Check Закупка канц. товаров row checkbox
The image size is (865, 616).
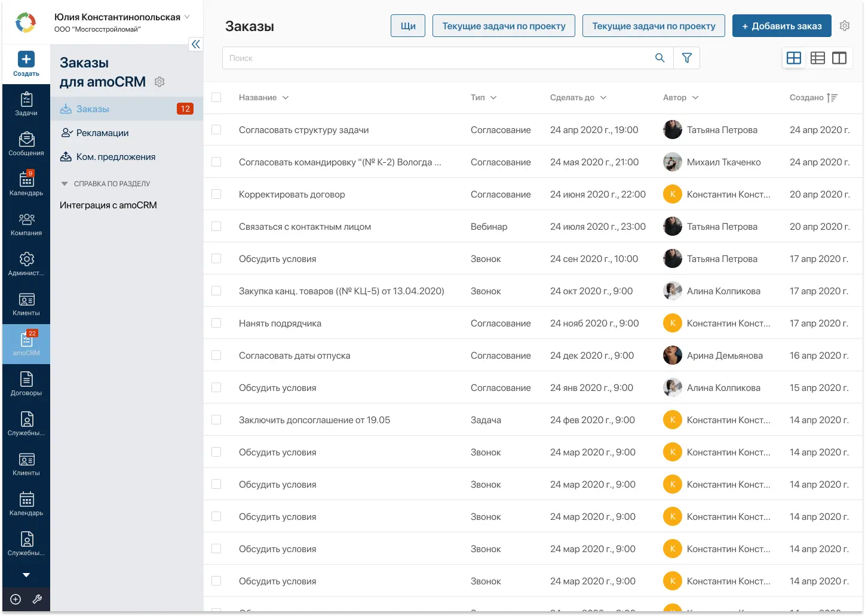click(216, 291)
